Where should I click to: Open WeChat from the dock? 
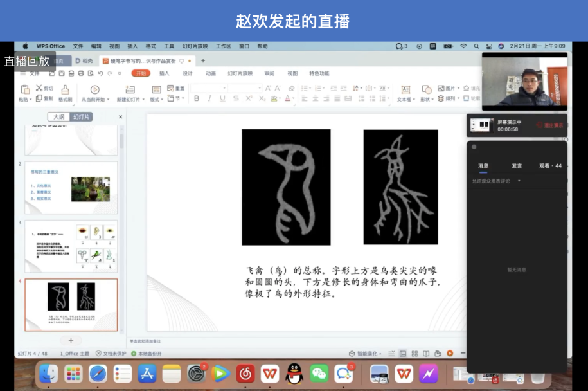pos(319,372)
